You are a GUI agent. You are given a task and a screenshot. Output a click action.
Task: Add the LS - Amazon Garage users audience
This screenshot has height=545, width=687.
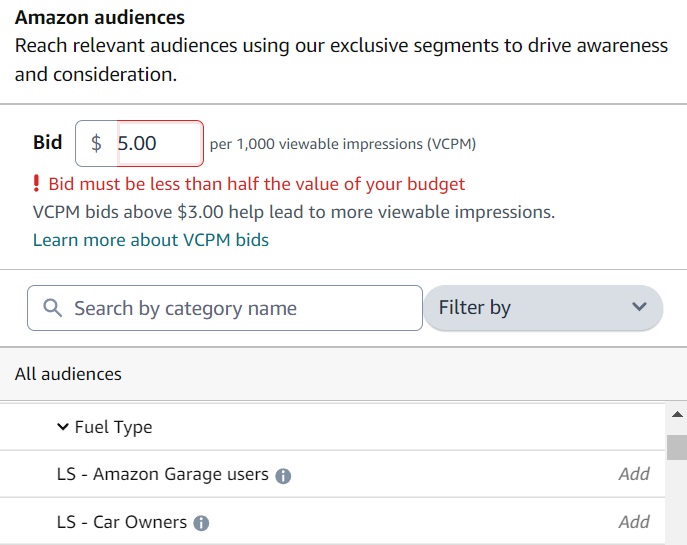tap(633, 474)
